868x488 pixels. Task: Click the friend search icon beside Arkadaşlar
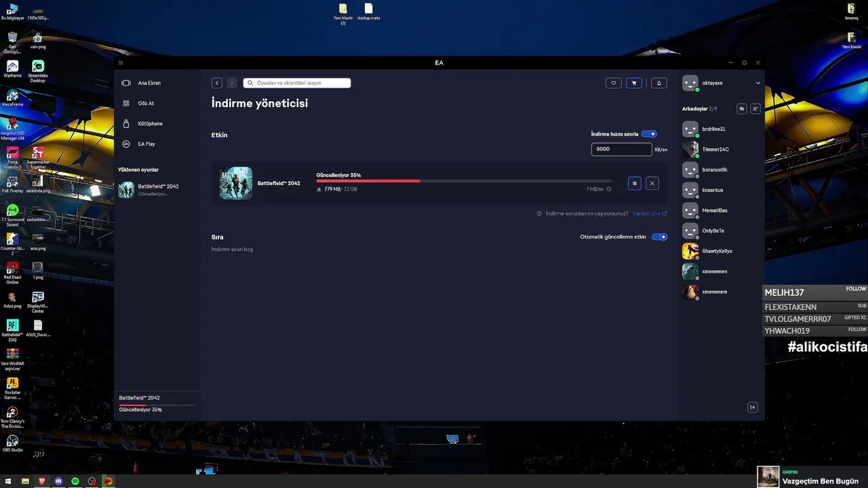[742, 108]
